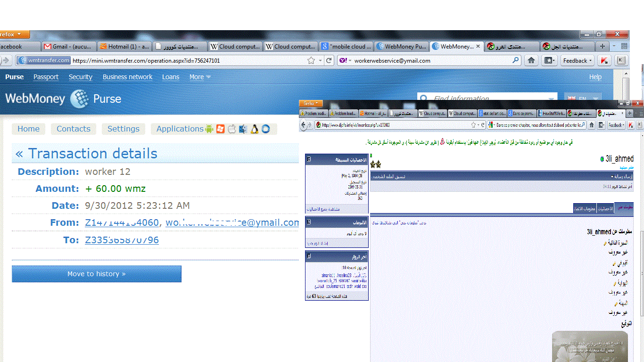Open the Applications link
Viewport: 644px width, 362px height.
point(180,129)
